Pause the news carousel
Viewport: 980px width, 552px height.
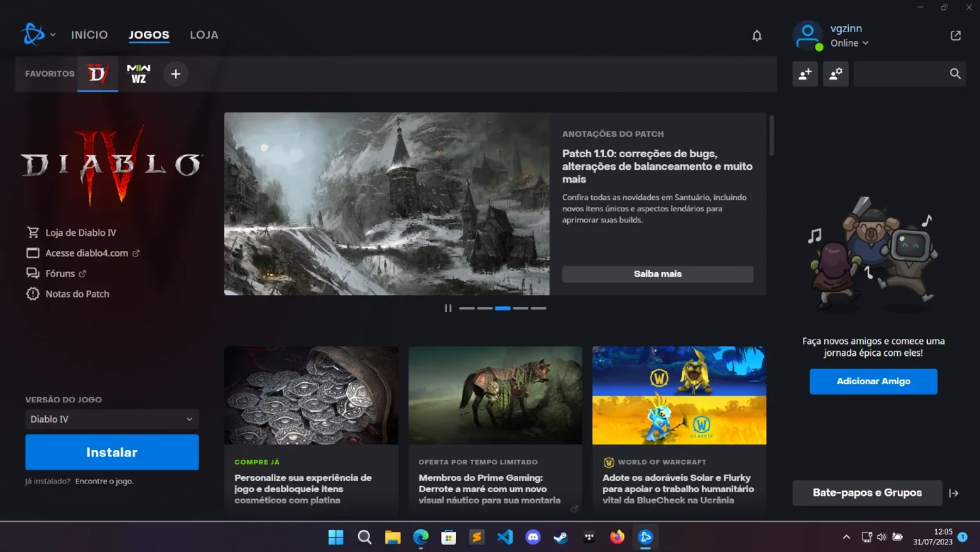pos(448,308)
